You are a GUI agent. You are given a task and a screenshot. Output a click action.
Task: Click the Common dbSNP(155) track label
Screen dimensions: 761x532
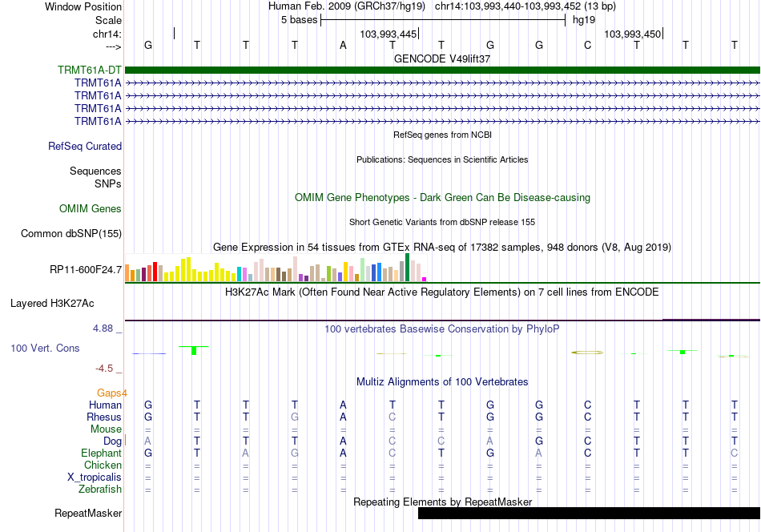click(x=71, y=233)
